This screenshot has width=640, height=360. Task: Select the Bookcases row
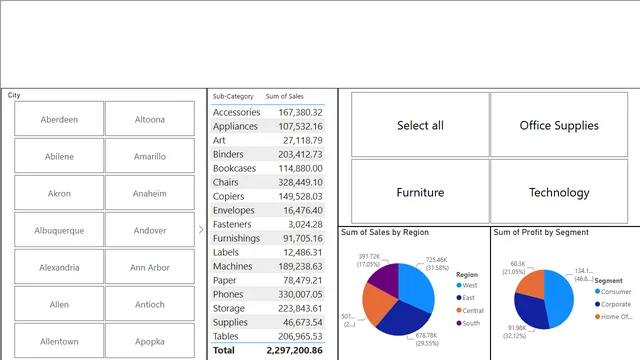tap(268, 168)
